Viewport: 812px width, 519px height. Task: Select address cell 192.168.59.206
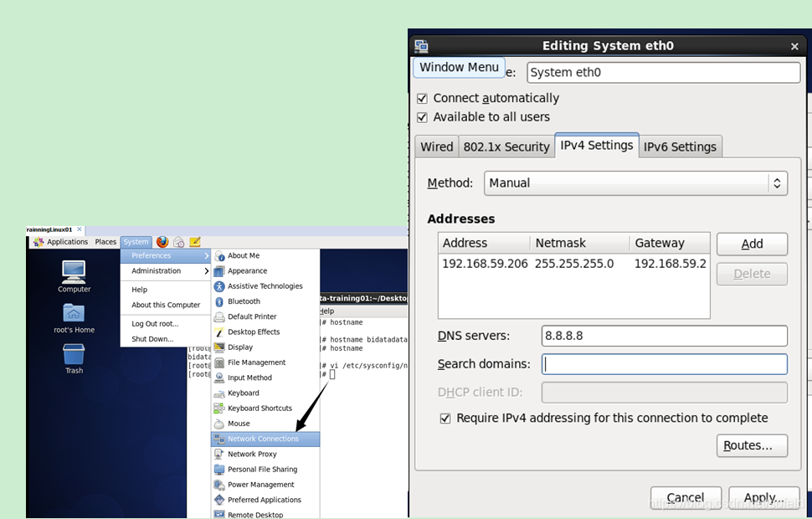click(x=485, y=265)
